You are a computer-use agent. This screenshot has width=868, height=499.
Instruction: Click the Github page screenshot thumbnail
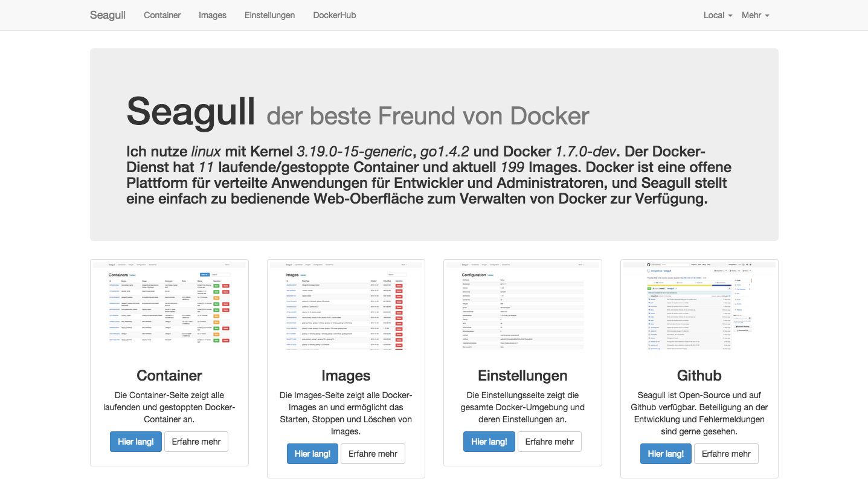click(x=699, y=307)
